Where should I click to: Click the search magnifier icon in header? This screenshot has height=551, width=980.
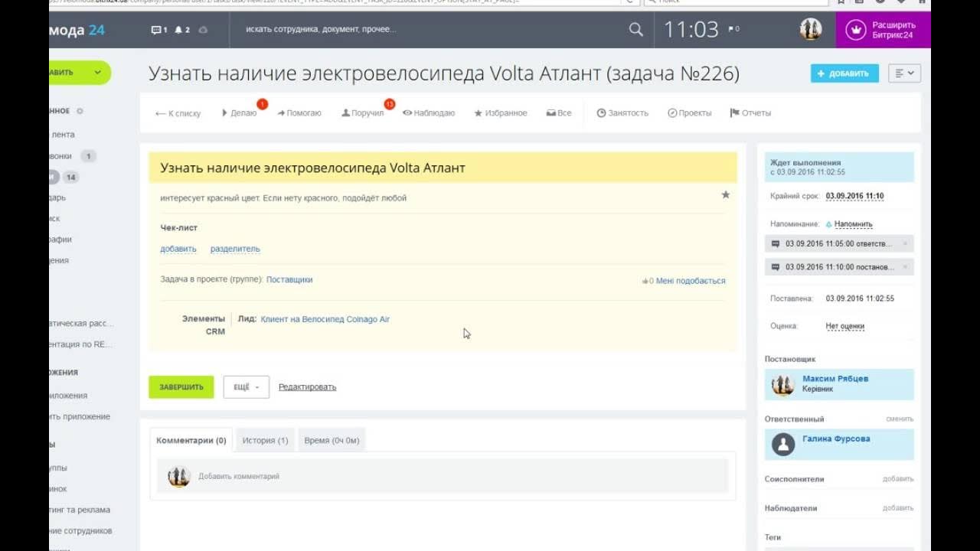coord(635,30)
